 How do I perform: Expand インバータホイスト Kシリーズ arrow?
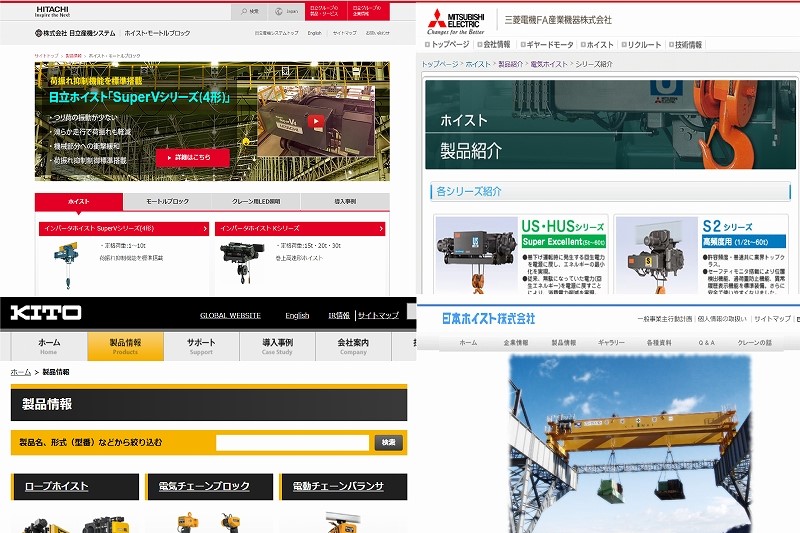pyautogui.click(x=381, y=229)
